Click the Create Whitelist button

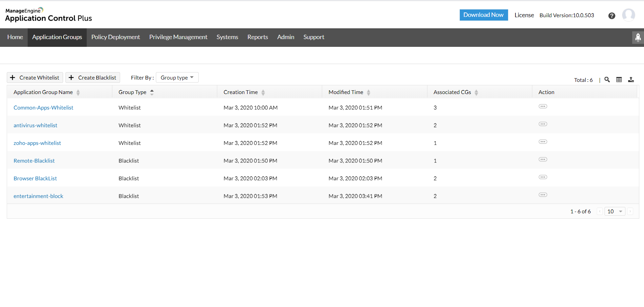[35, 78]
